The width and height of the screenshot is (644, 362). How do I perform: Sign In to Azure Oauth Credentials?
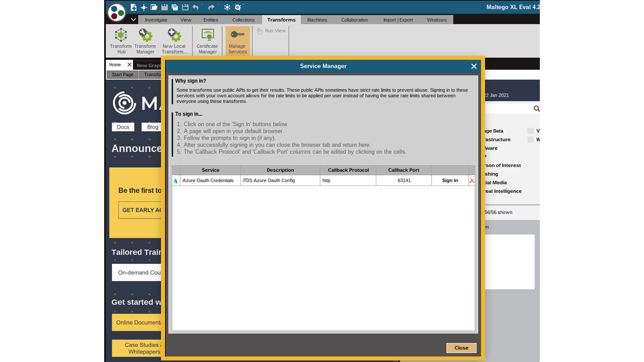coord(450,180)
